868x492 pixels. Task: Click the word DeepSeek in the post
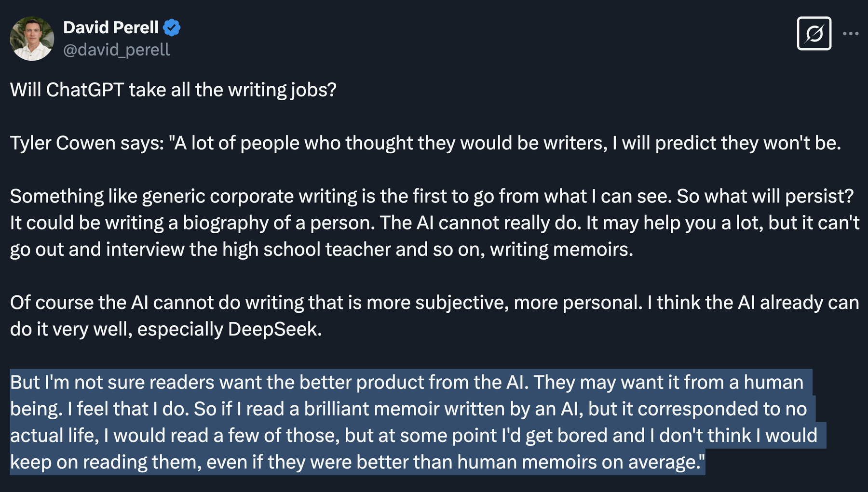(x=272, y=329)
